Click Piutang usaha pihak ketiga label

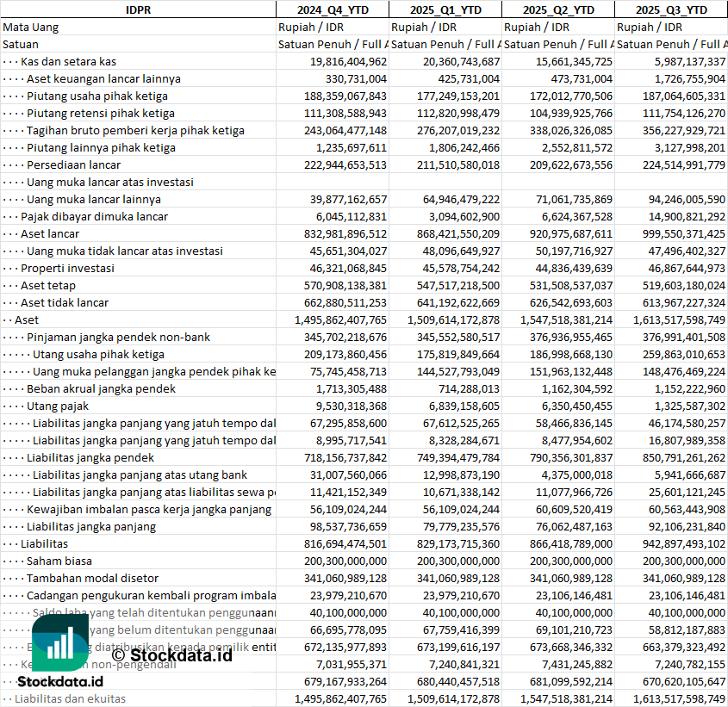click(x=97, y=96)
